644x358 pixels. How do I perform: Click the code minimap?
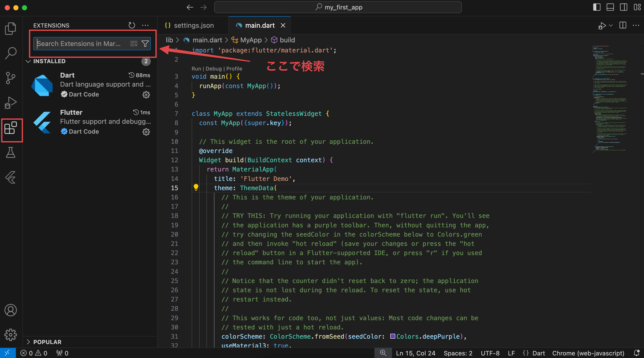click(x=610, y=99)
